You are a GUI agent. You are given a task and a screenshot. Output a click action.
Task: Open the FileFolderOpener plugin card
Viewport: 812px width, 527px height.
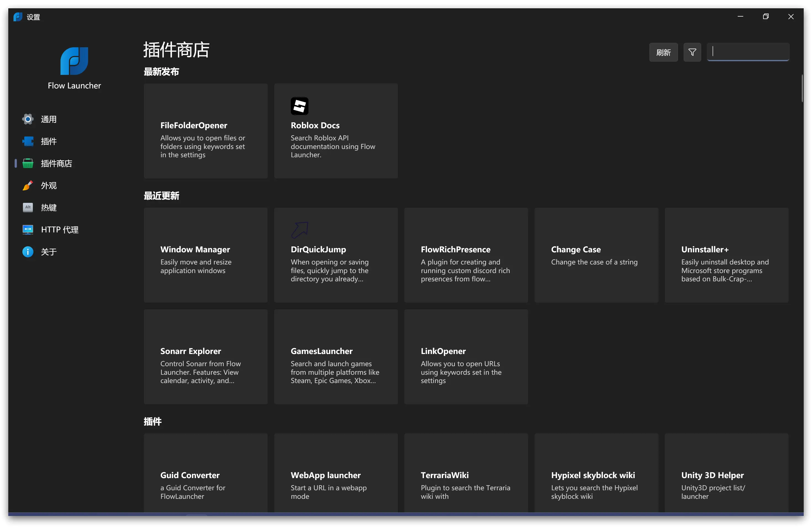[205, 131]
